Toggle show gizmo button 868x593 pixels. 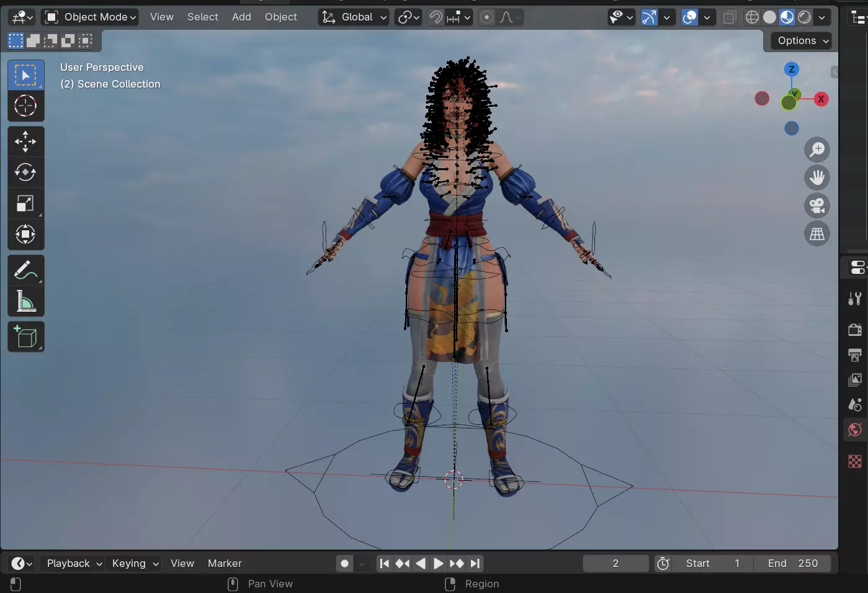[x=649, y=17]
